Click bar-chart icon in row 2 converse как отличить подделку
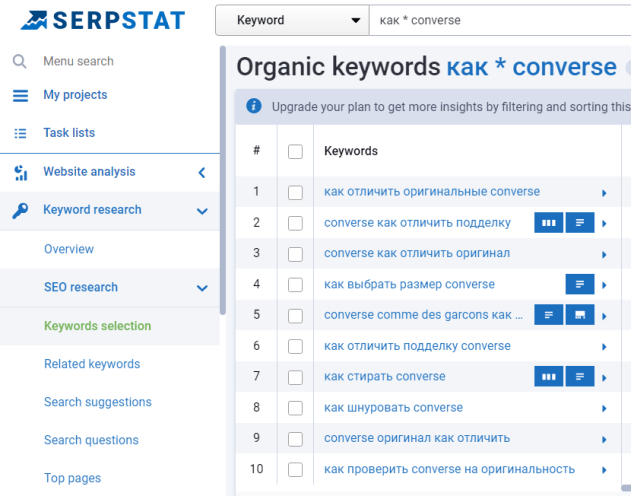 [x=548, y=223]
